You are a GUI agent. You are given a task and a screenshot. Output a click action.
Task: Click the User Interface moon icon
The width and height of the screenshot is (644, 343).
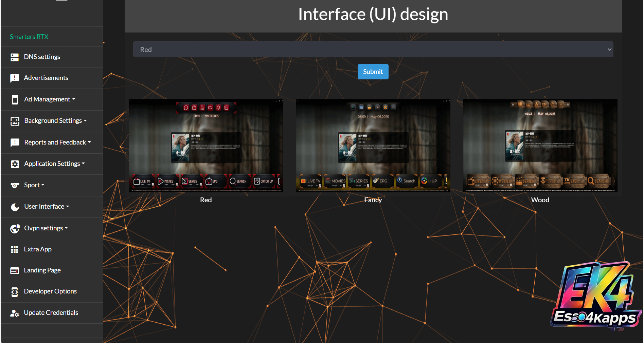(15, 207)
